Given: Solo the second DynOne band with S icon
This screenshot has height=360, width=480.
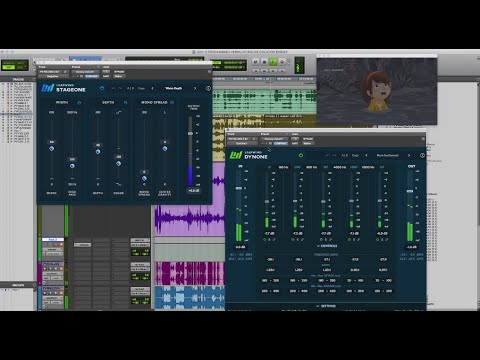Looking at the screenshot, I should point(298,240).
